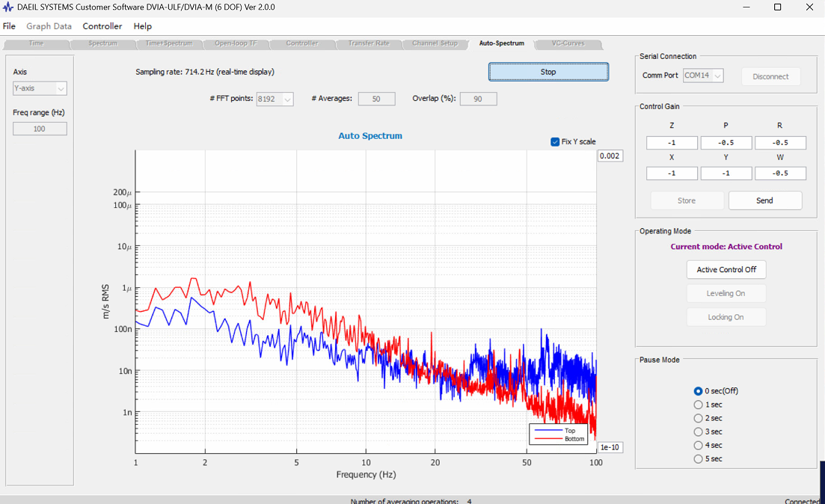Minimize the application window
Screen dimensions: 825x504
(746, 7)
